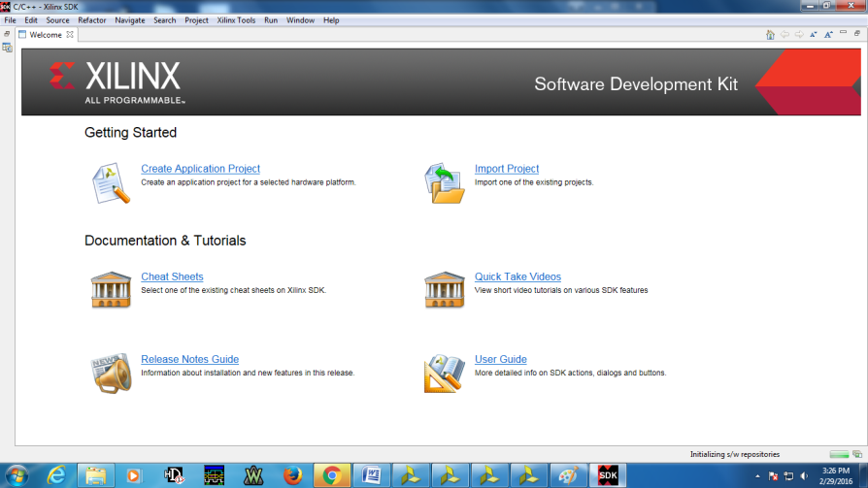Image resolution: width=868 pixels, height=488 pixels.
Task: Open the Xilinx Tools menu
Action: click(x=236, y=20)
